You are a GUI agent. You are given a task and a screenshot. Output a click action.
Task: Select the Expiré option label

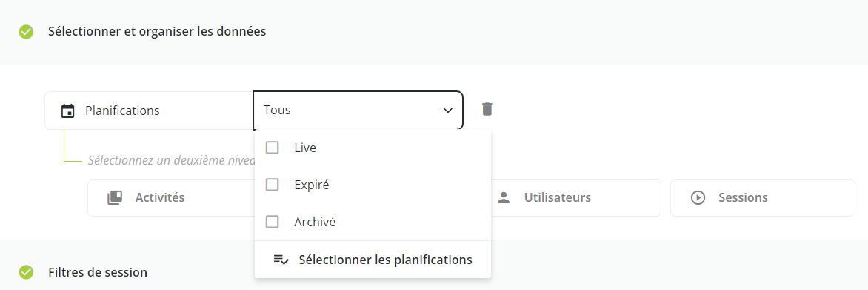pyautogui.click(x=312, y=185)
